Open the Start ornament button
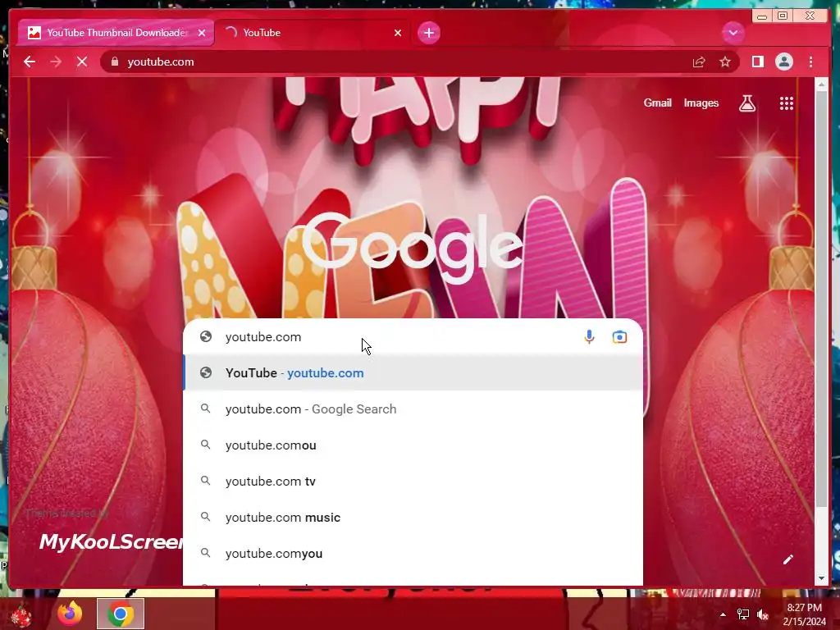The image size is (840, 630). tap(21, 614)
